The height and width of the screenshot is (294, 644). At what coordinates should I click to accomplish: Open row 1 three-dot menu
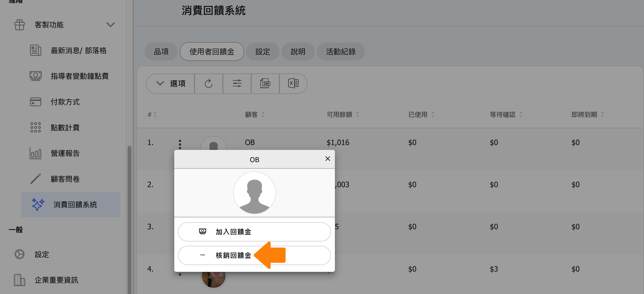180,144
